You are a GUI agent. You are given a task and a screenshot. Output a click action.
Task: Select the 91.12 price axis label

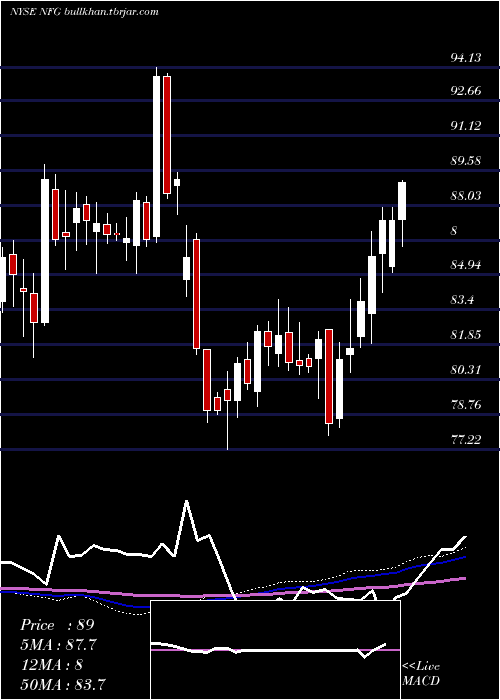[x=466, y=125]
